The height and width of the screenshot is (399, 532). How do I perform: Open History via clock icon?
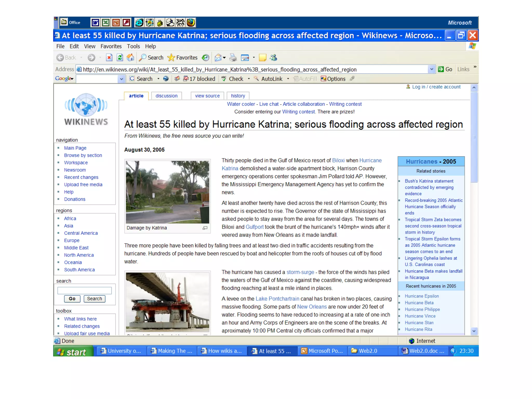205,58
